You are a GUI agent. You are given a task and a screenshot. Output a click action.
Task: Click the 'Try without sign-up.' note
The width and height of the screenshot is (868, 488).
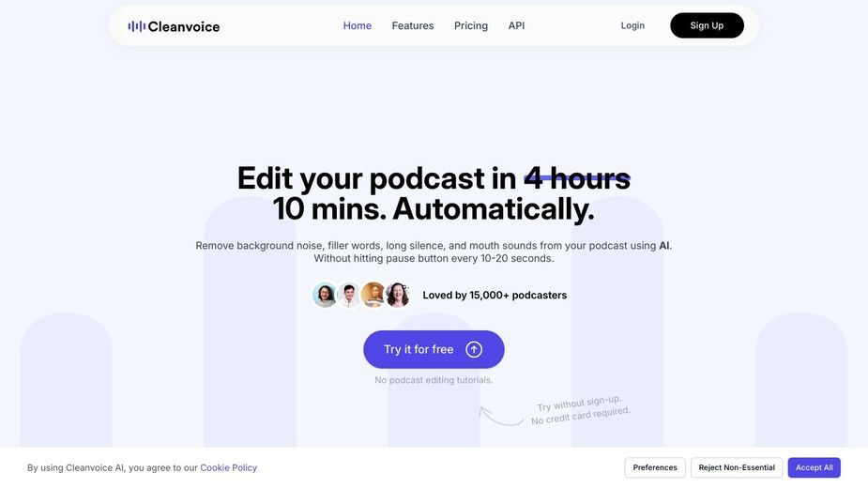point(579,404)
